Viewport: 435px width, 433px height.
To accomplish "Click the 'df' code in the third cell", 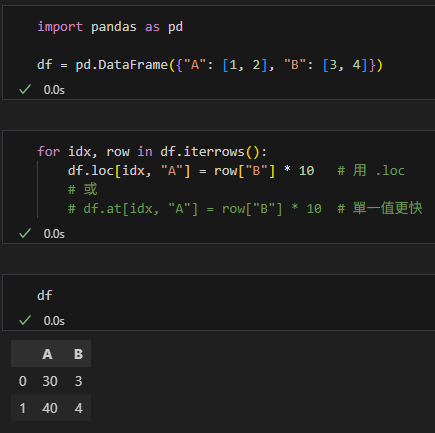I will click(45, 295).
